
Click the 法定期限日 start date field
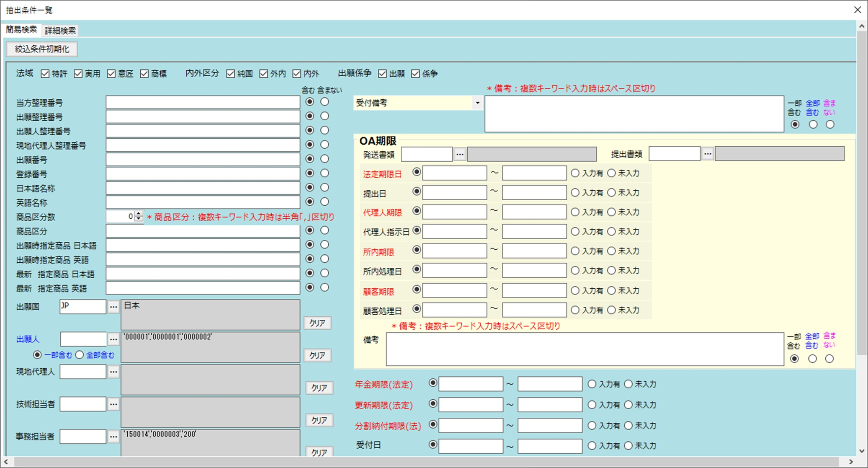pos(455,173)
